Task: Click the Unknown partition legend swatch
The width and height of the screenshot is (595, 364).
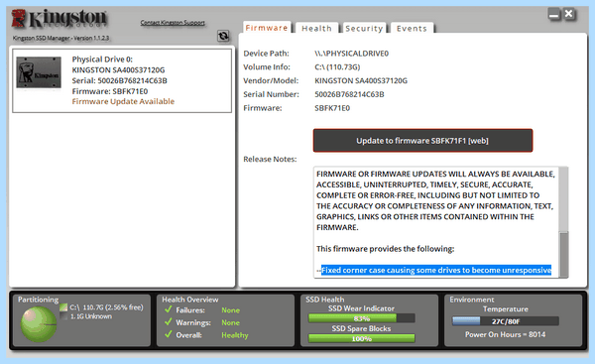Action: tap(63, 316)
